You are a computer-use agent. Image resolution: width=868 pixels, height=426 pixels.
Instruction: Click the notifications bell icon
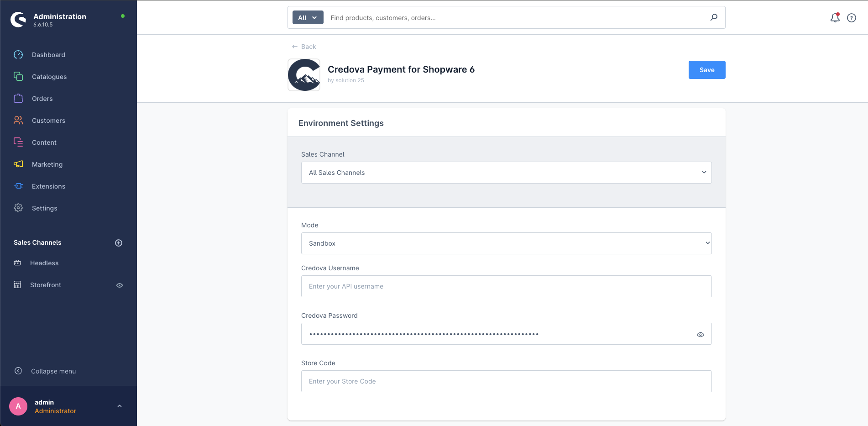point(835,18)
